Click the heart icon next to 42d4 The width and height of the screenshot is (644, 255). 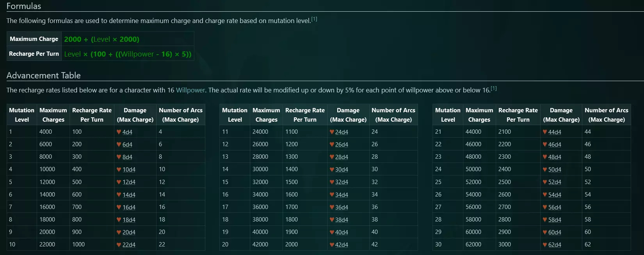click(332, 245)
